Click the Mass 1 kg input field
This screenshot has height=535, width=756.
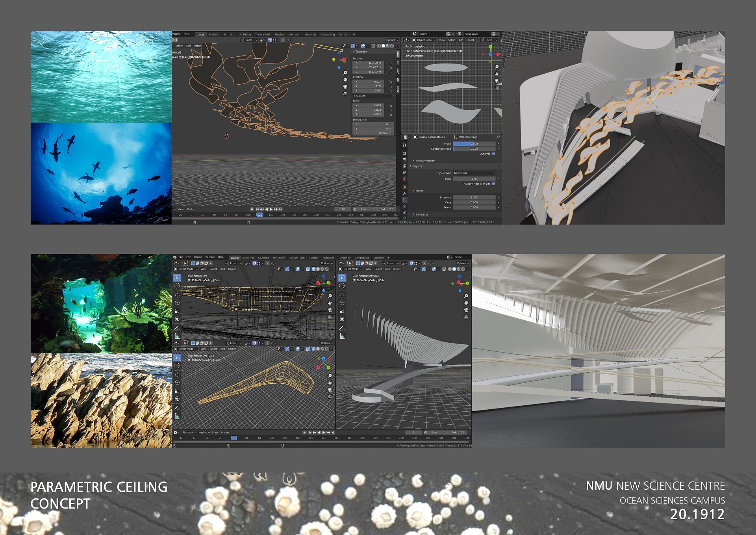[474, 179]
